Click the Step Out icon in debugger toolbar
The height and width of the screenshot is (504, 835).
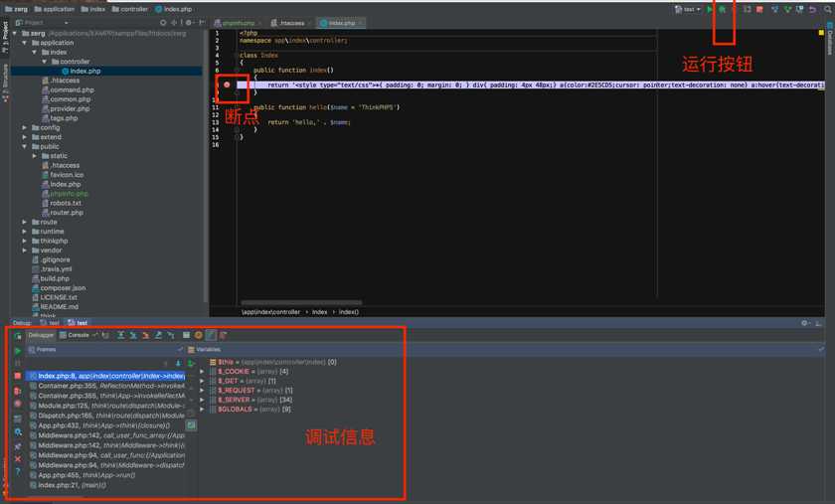159,335
